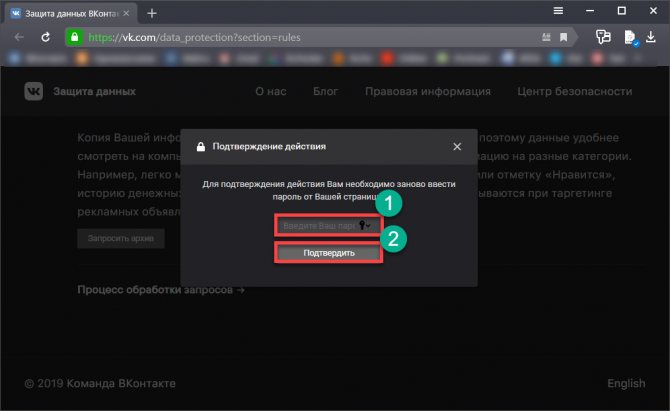Click the VK logo in page header

(x=33, y=91)
